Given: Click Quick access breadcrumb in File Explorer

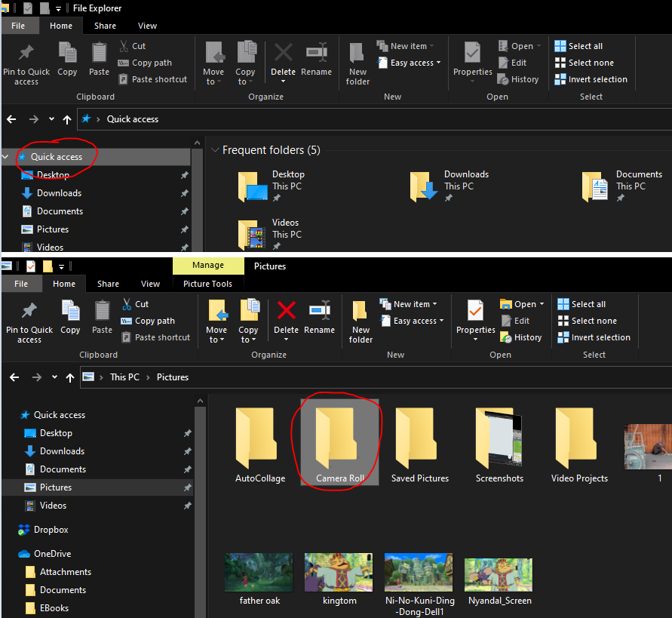Looking at the screenshot, I should pos(133,119).
